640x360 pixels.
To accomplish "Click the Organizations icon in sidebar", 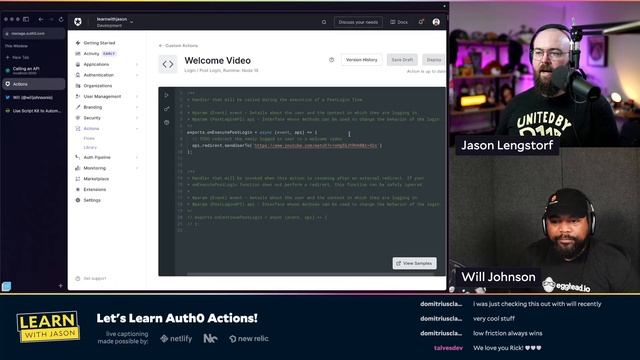I will [x=78, y=86].
